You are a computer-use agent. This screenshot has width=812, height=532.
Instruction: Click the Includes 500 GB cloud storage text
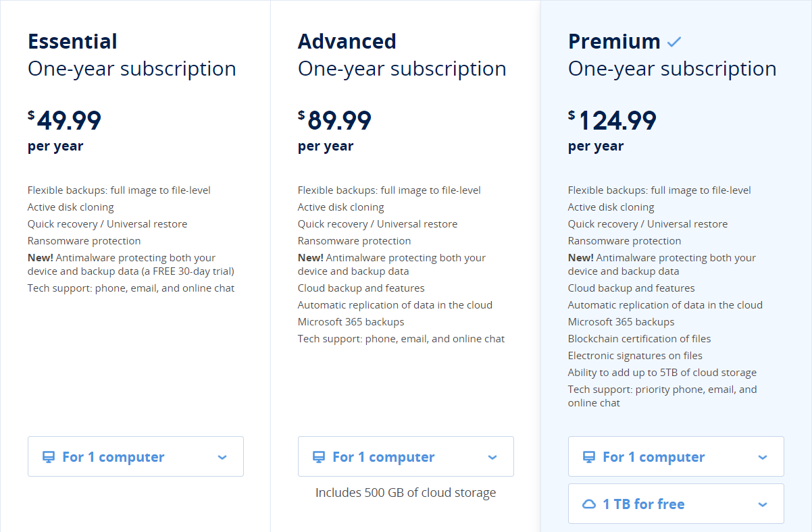click(405, 492)
